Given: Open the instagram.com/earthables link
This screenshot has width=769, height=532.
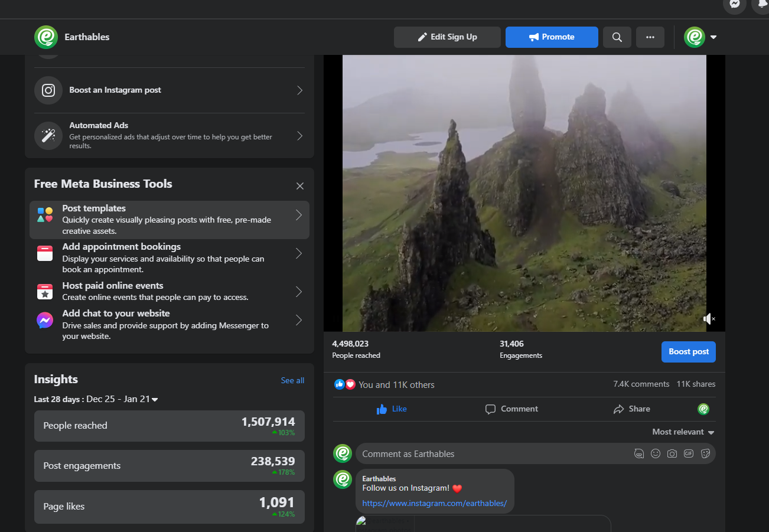Looking at the screenshot, I should tap(435, 504).
